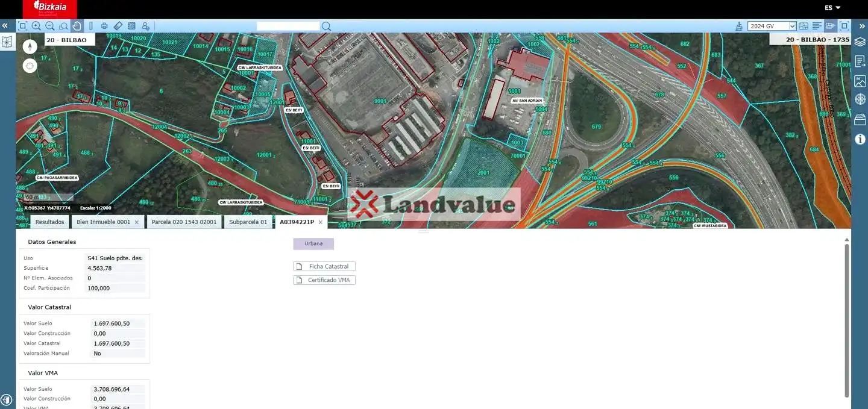The height and width of the screenshot is (409, 868).
Task: Click the Uso value S41 Suelo field
Action: (115, 258)
